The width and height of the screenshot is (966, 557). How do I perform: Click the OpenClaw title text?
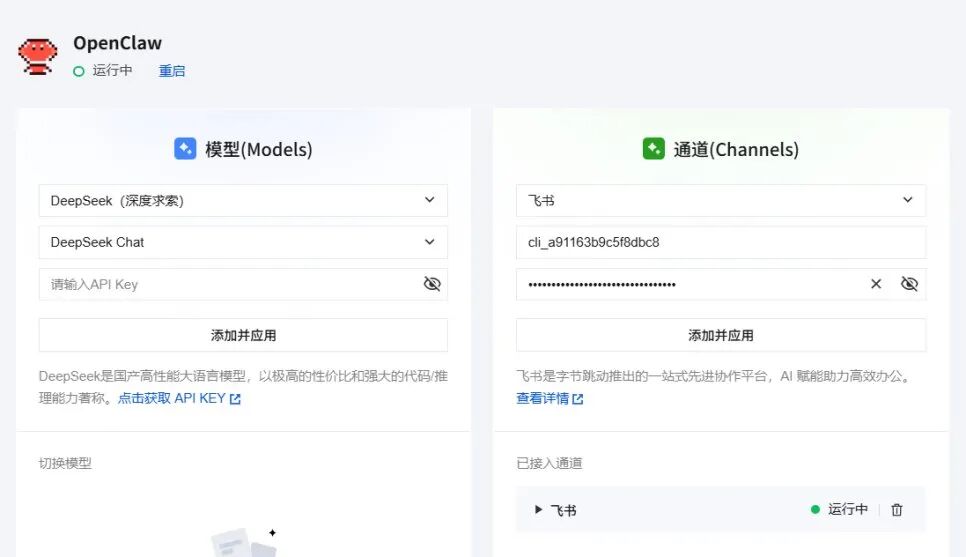click(118, 43)
